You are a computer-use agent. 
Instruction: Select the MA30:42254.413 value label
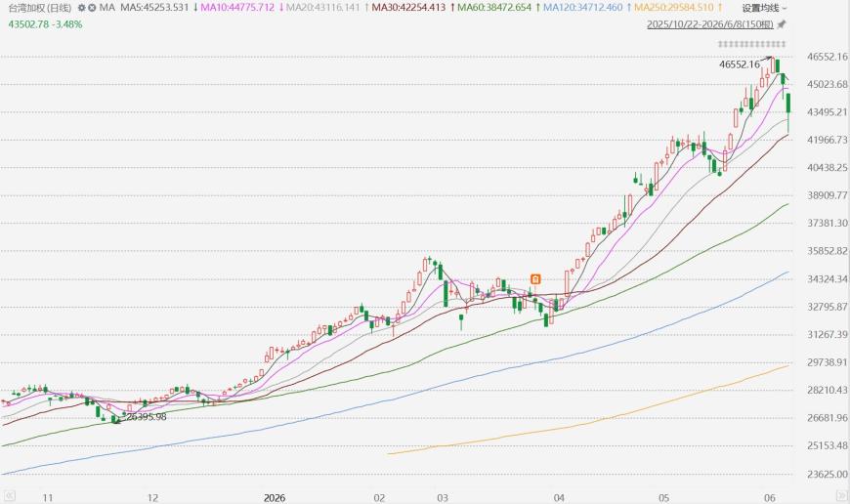click(x=408, y=8)
